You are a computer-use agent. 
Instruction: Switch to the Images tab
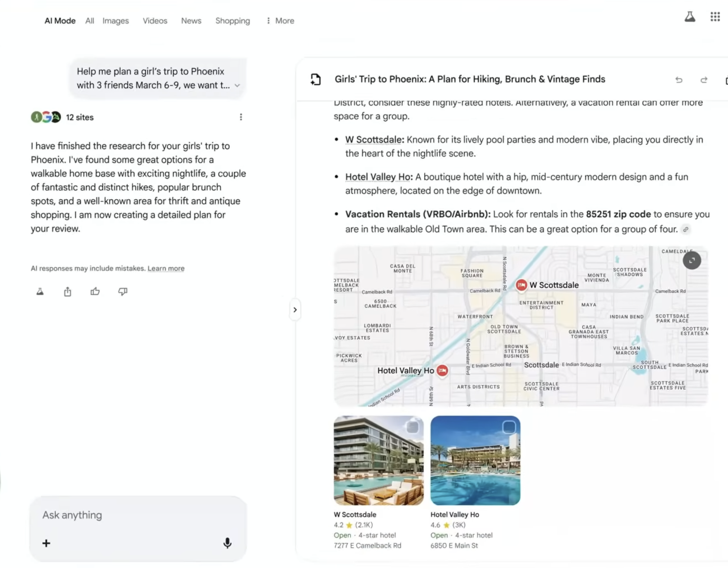tap(115, 21)
